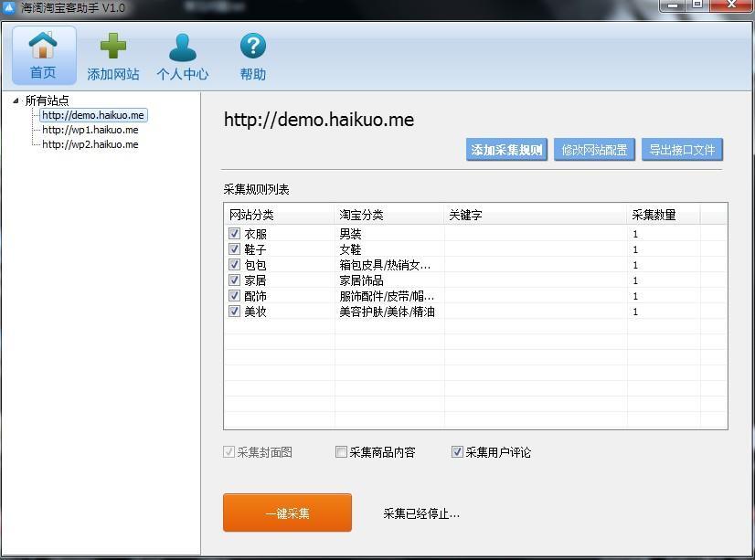Select the 女鞋 cell
Image resolution: width=755 pixels, height=560 pixels.
[x=350, y=249]
